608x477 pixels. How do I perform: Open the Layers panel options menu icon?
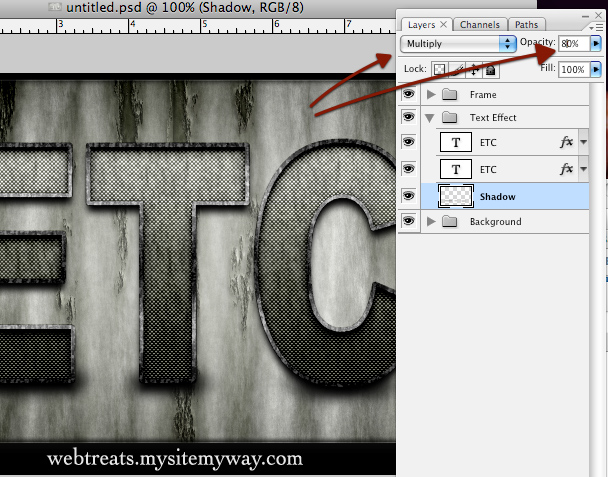(597, 28)
